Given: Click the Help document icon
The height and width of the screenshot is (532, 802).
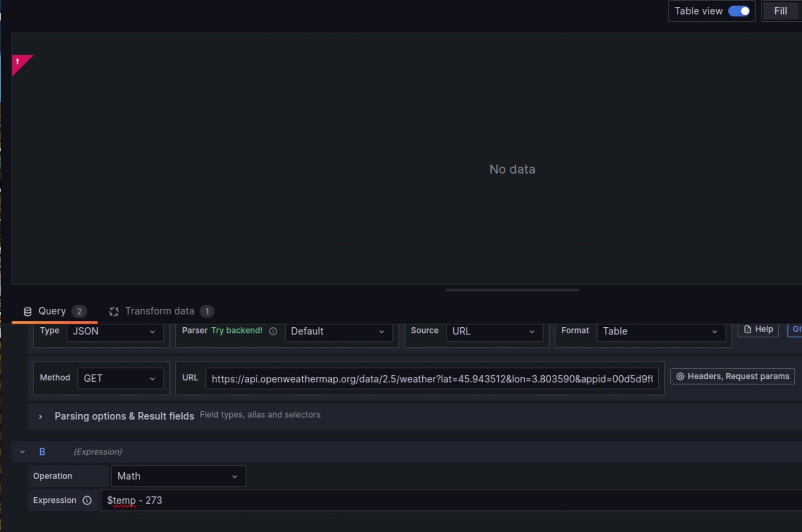Looking at the screenshot, I should pos(748,329).
